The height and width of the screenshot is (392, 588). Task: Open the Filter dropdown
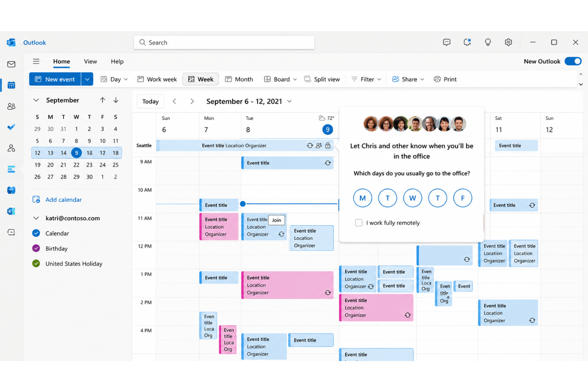(379, 79)
